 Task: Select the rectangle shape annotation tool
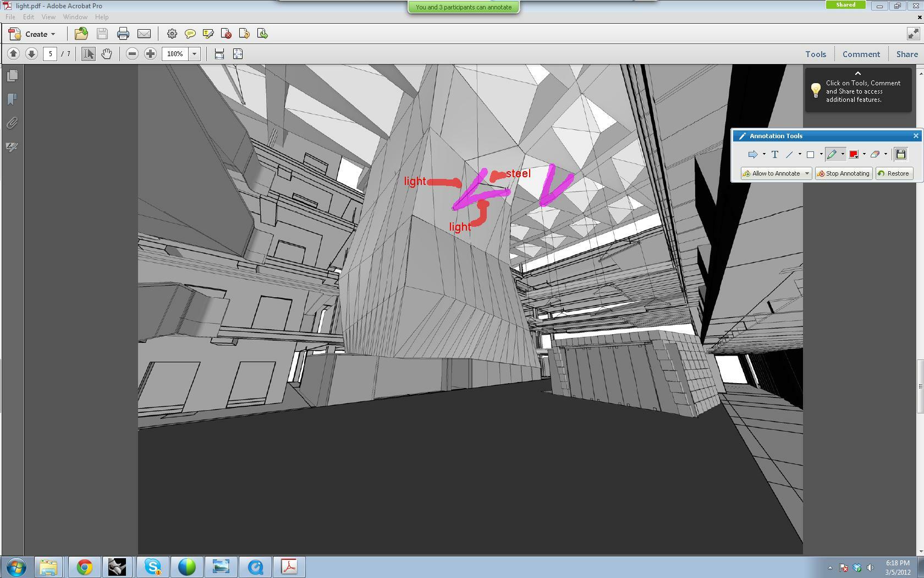(810, 155)
